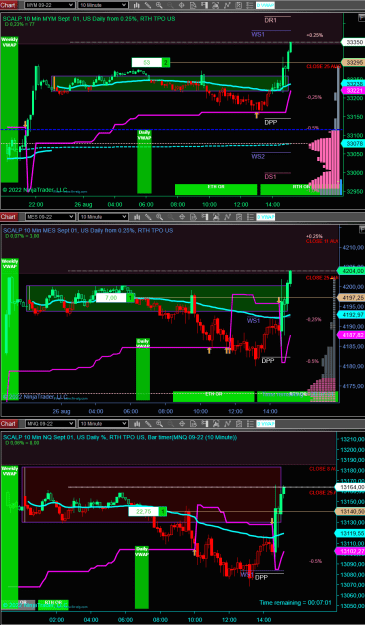Open 10 Minute interval dropdown on MYM chart
365x625 pixels.
click(103, 5)
